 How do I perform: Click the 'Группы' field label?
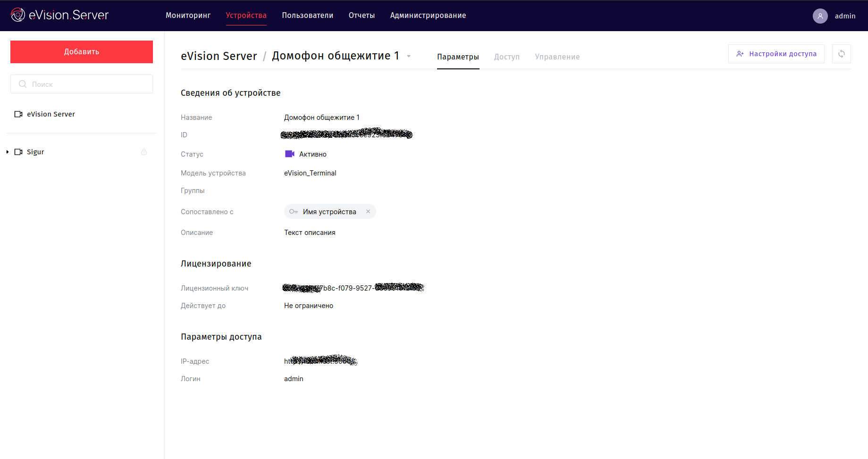(193, 191)
